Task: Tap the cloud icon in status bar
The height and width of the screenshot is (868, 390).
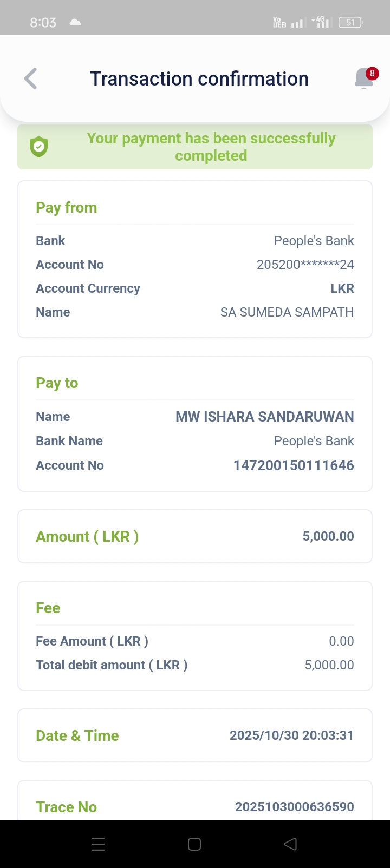Action: pyautogui.click(x=75, y=22)
